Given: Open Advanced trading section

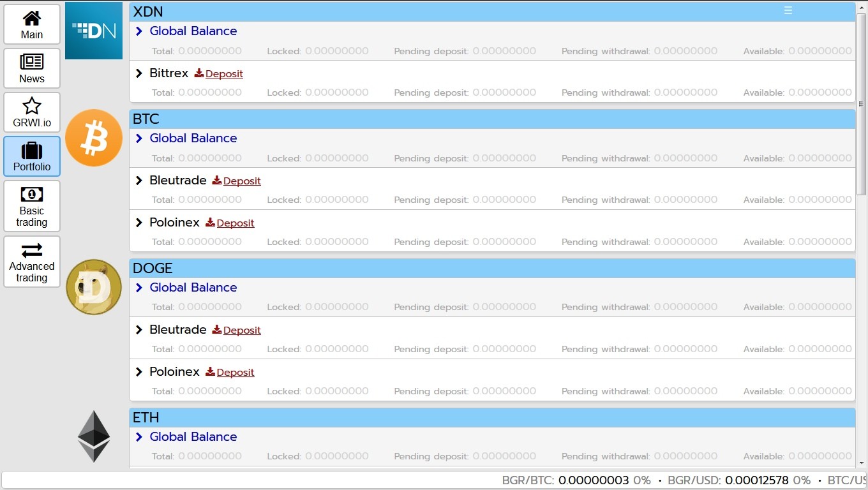Looking at the screenshot, I should (x=32, y=262).
